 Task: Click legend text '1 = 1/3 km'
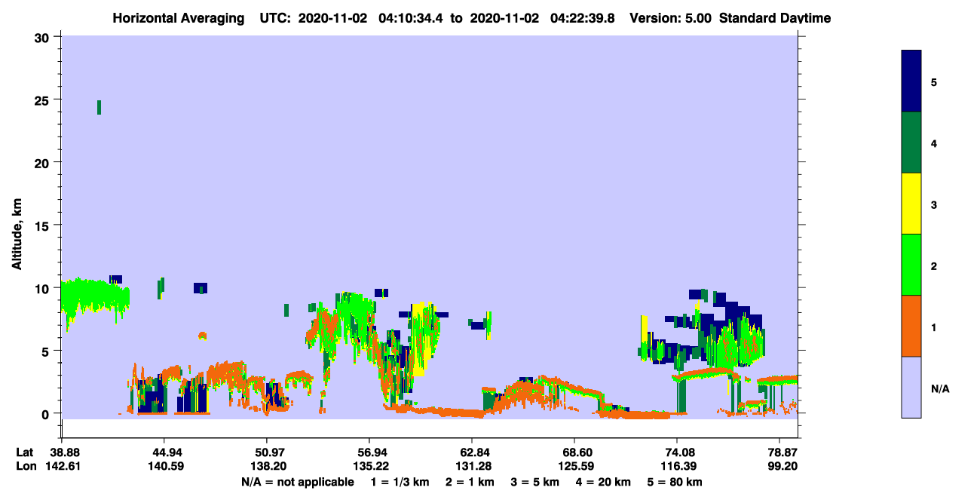point(401,481)
